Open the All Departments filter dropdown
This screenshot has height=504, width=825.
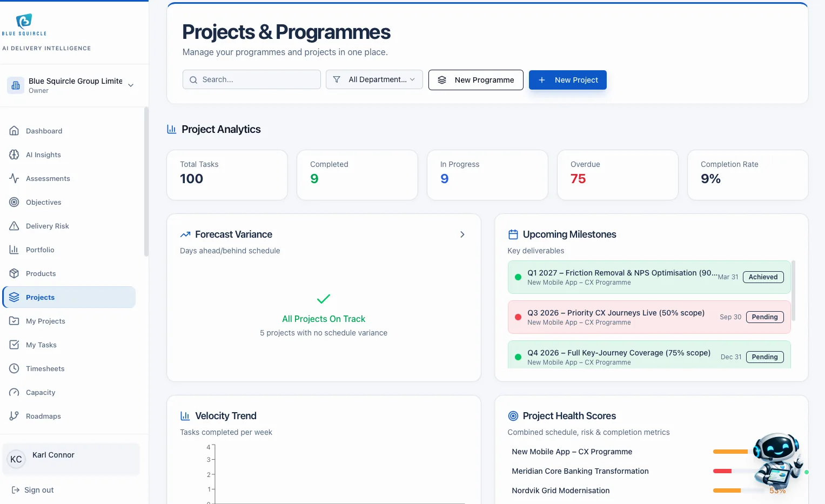(x=374, y=79)
